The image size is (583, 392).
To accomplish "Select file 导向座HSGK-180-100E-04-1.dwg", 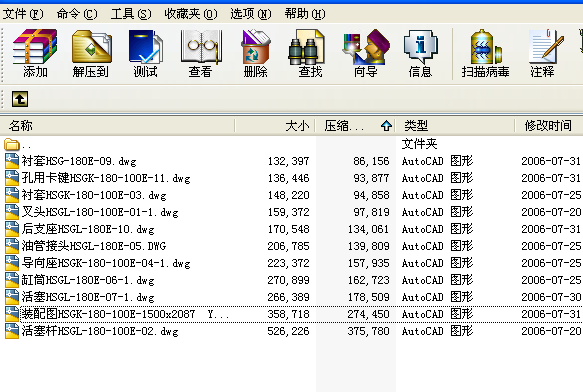I will (x=106, y=263).
